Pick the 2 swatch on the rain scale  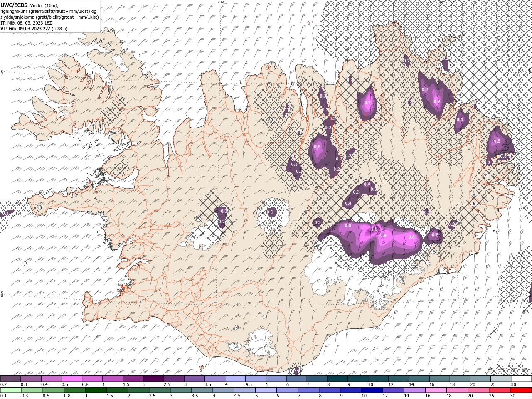138,390
